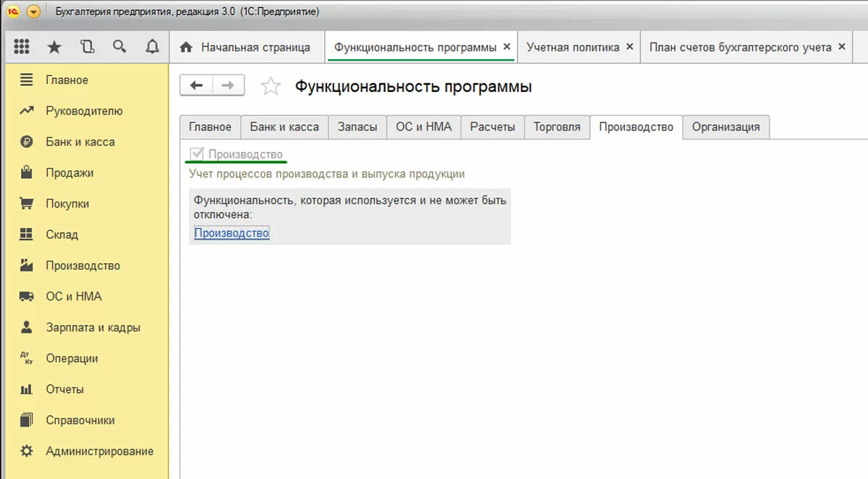Open the Банк и касса settings tab
The width and height of the screenshot is (868, 479).
[x=284, y=127]
